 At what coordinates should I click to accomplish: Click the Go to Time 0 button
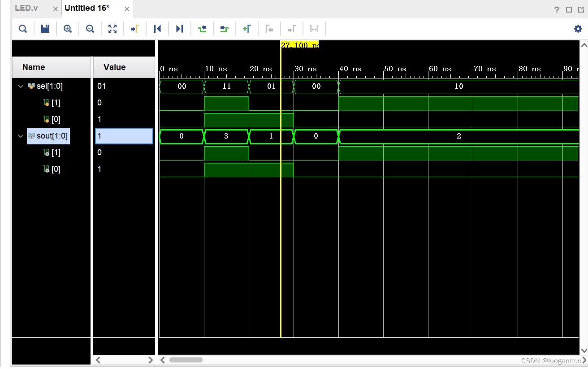pos(157,29)
